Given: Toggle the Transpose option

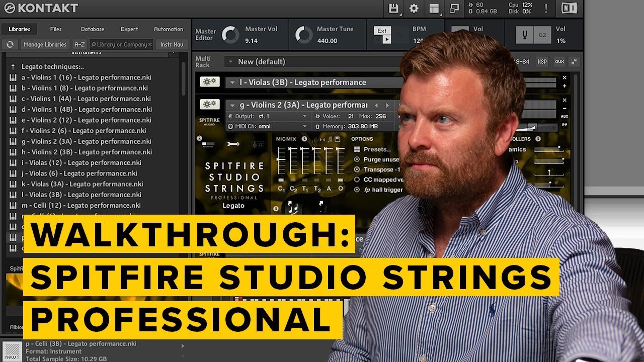Looking at the screenshot, I should point(357,169).
